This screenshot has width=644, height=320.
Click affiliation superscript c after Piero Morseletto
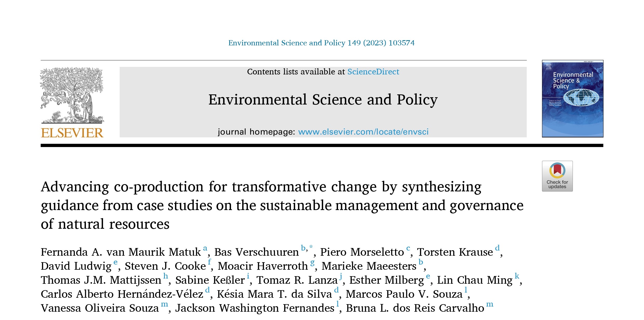point(408,248)
